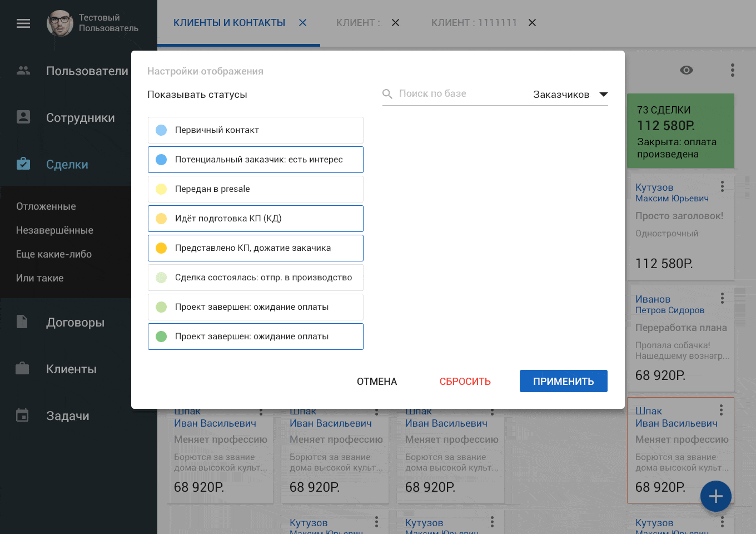Image resolution: width=756 pixels, height=534 pixels.
Task: Toggle status Идёт подготовка КП (КД)
Action: (x=256, y=219)
